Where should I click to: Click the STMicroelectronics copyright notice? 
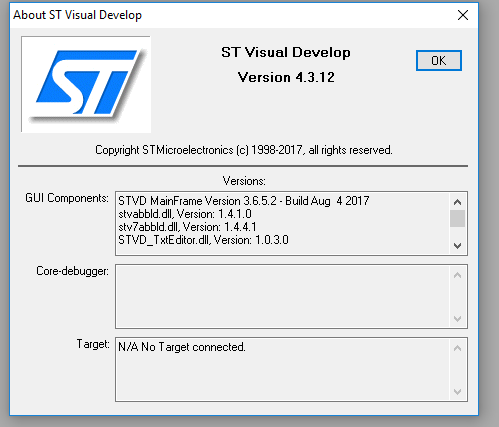(244, 150)
